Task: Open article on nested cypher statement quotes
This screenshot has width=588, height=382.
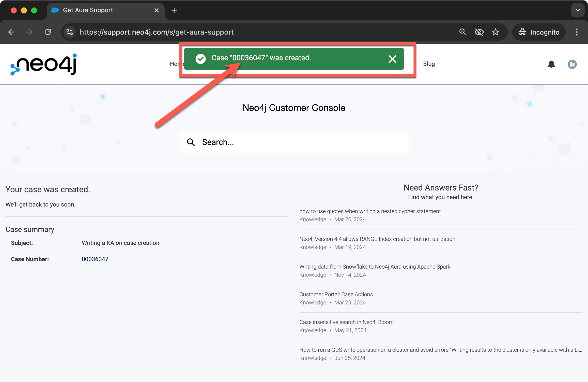Action: point(370,211)
